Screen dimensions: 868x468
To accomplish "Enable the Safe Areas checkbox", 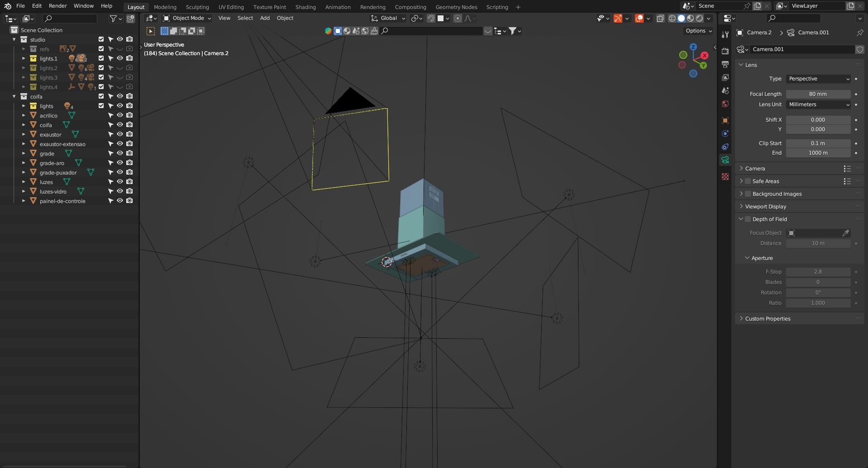I will tap(748, 181).
